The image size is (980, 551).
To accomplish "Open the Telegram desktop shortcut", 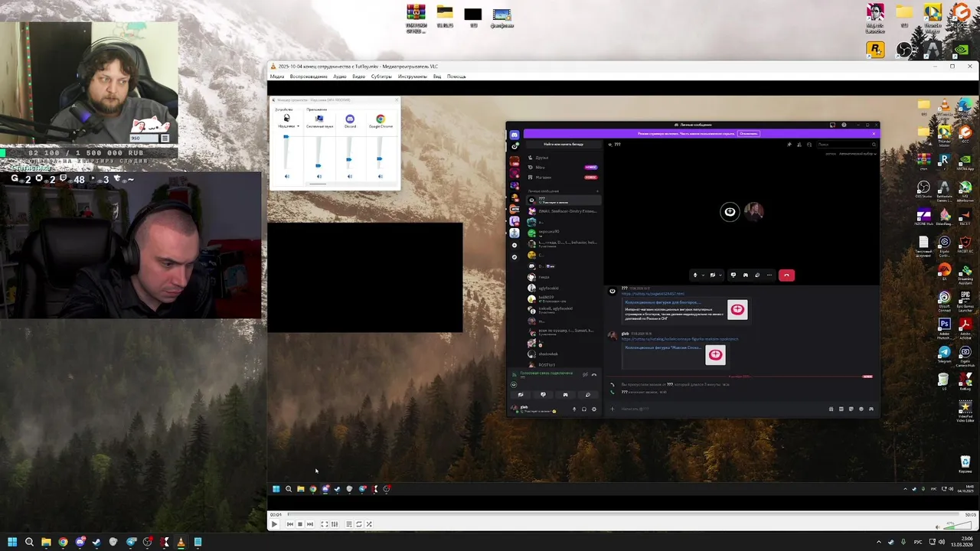I will (945, 356).
